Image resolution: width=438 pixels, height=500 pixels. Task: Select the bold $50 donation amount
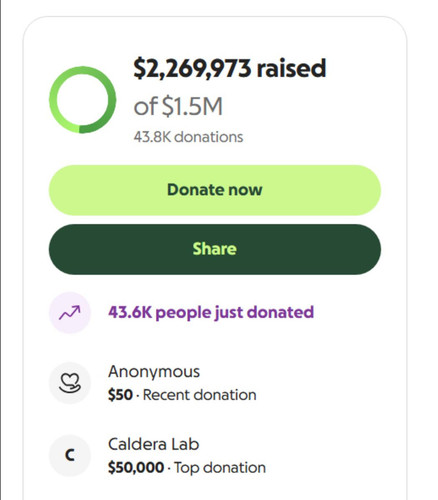click(x=120, y=395)
